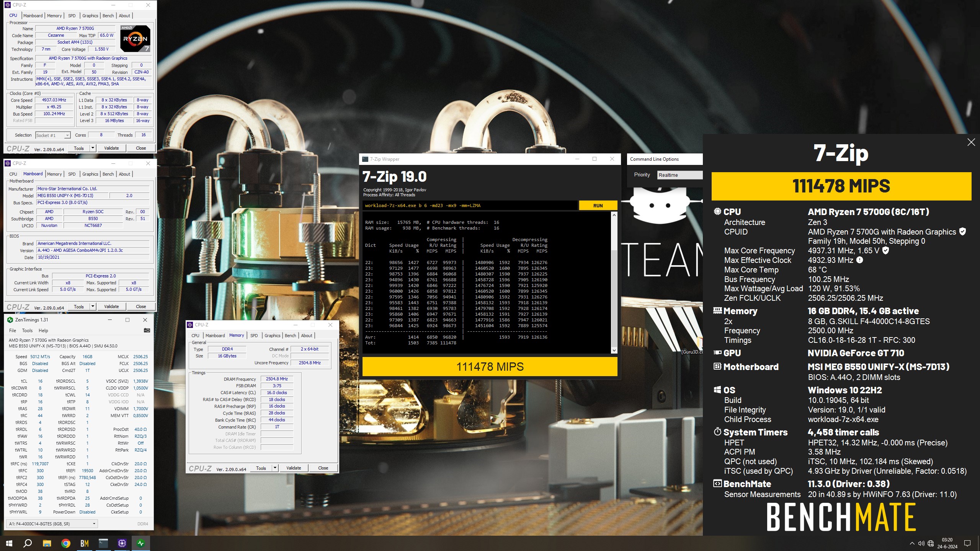Screen dimensions: 980x551
Task: Click VDIMM value 1,7000V in ZenTimings
Action: coord(140,409)
